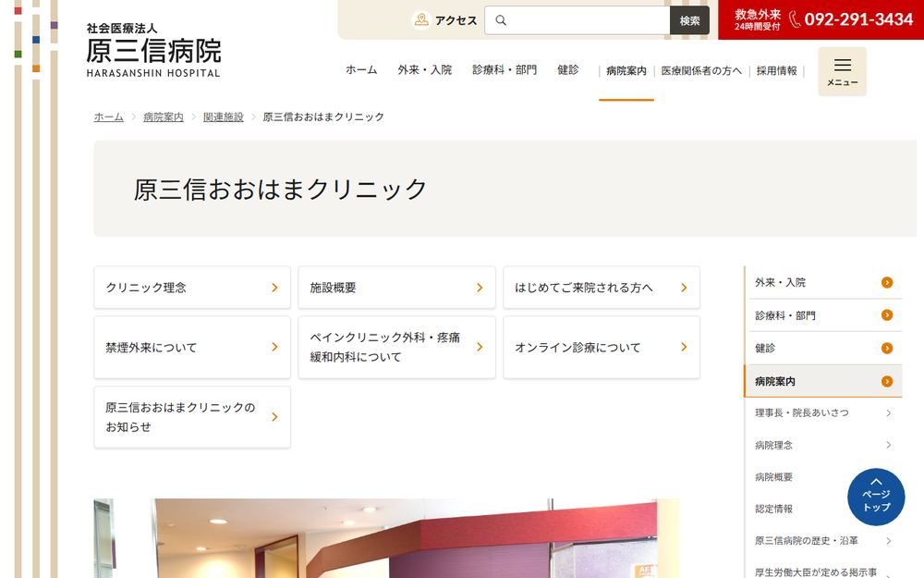Screen dimensions: 924x578
Task: Click the chevron on お知らせ card
Action: pos(274,417)
